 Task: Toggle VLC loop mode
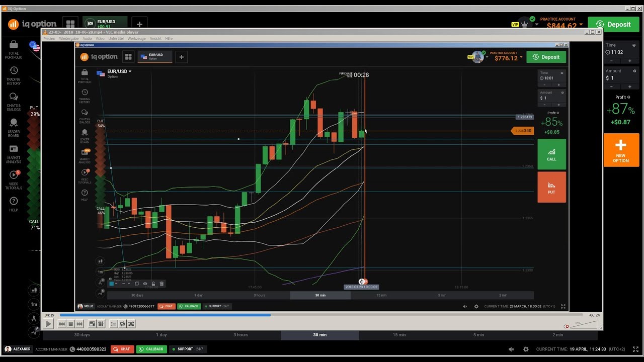point(122,324)
